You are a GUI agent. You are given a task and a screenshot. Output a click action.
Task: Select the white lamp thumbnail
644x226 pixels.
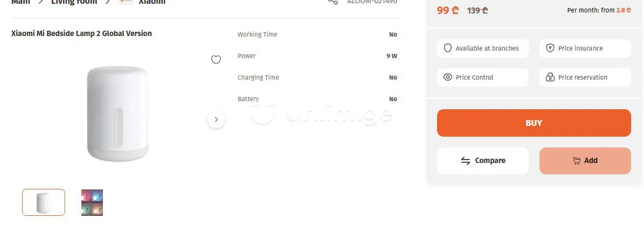(44, 202)
